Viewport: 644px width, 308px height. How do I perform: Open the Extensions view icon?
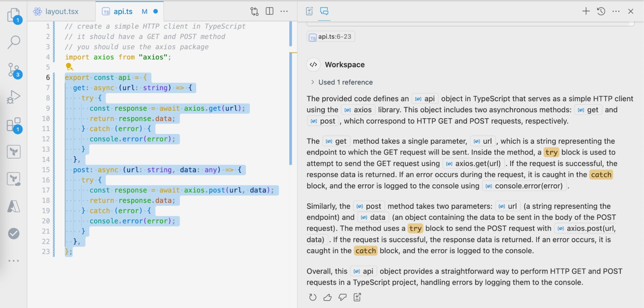click(14, 125)
